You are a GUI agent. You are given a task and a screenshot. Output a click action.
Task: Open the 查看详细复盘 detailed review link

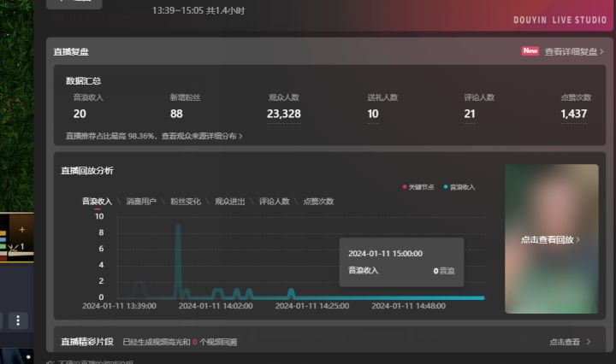(573, 51)
